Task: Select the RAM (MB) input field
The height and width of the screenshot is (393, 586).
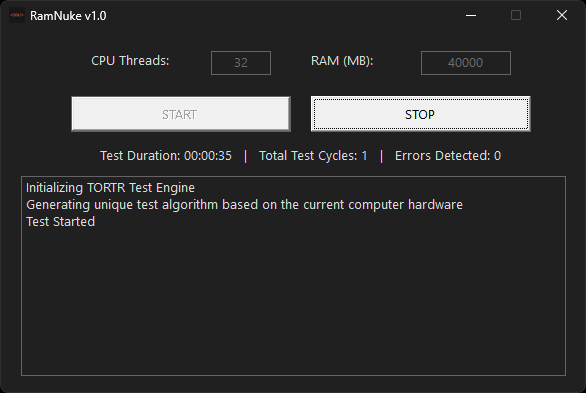Action: point(466,63)
